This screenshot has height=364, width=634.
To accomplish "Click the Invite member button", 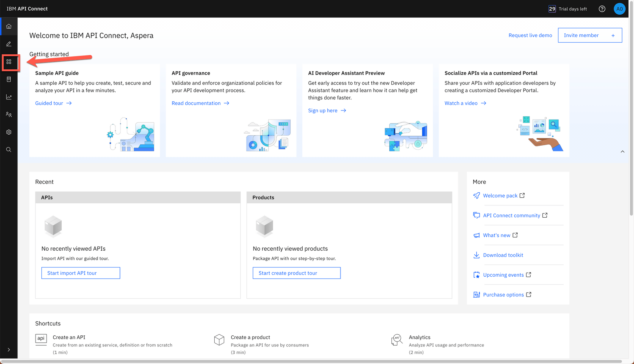I will [590, 35].
